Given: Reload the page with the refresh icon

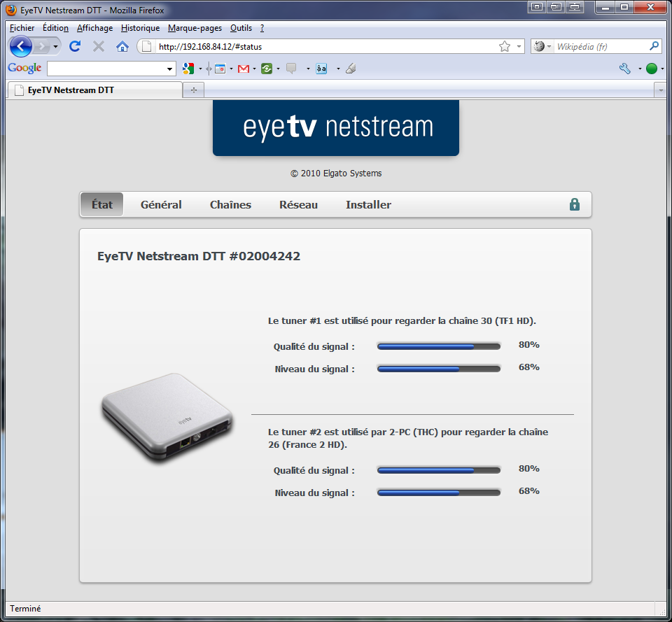Looking at the screenshot, I should [75, 46].
